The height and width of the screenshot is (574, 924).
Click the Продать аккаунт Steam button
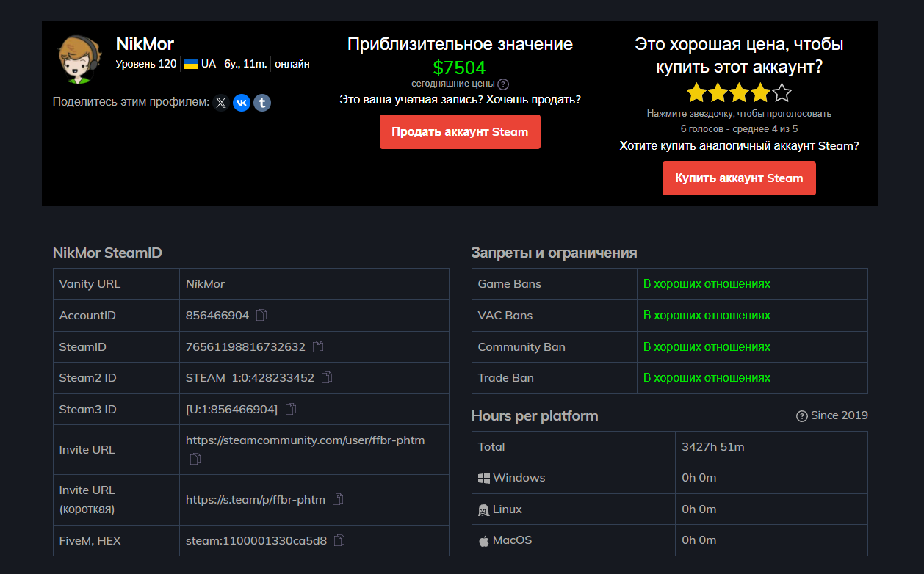click(x=460, y=132)
